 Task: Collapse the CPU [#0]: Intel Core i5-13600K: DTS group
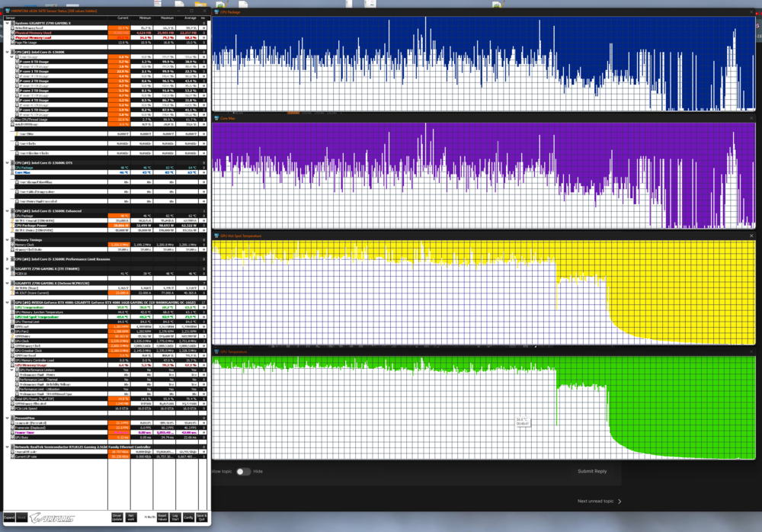pos(7,163)
